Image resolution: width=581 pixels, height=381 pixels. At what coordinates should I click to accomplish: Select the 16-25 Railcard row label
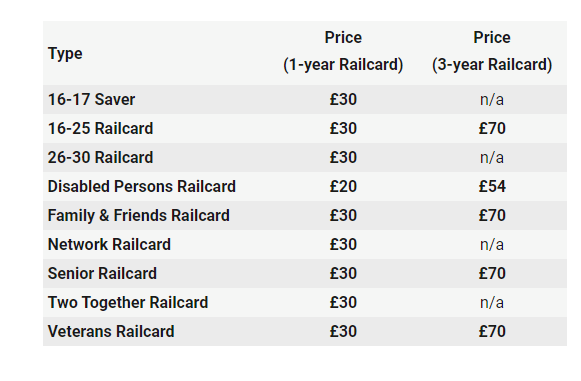[100, 129]
